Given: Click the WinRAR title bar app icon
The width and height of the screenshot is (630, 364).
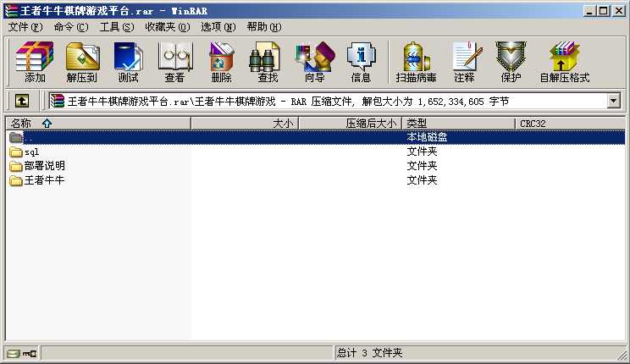Looking at the screenshot, I should tap(11, 11).
